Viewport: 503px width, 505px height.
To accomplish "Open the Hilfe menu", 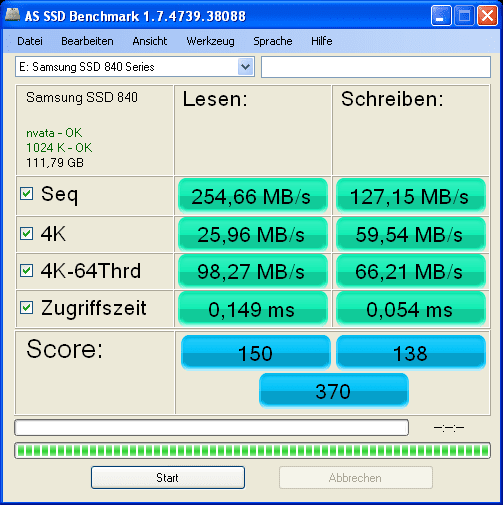I will [322, 41].
